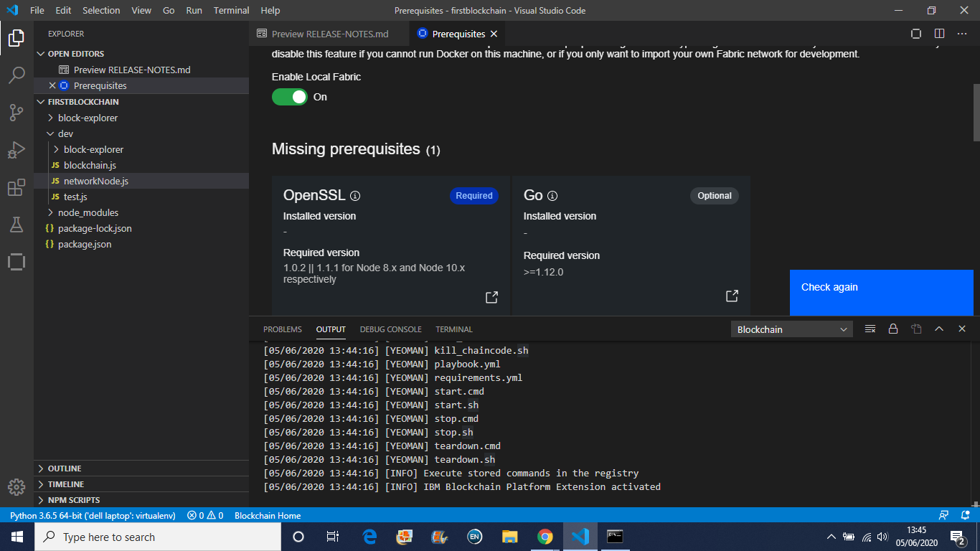Screen dimensions: 980x551
Task: Toggle scroll lock on the output panel
Action: [x=893, y=329]
